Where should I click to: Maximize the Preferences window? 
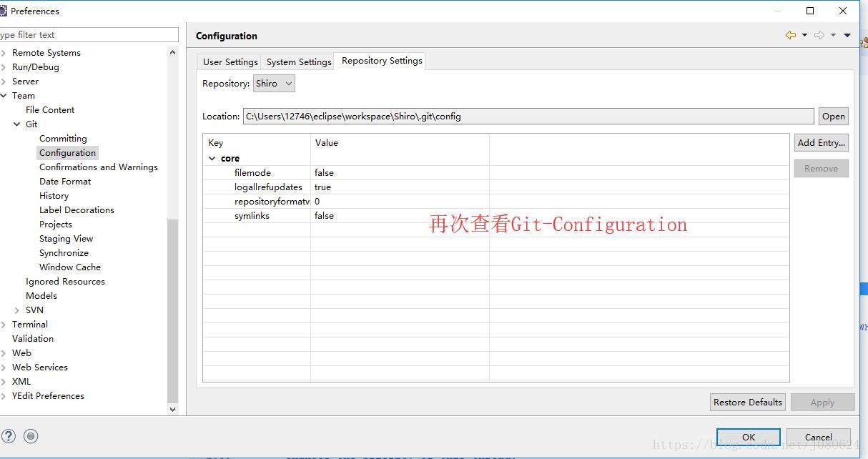[810, 11]
